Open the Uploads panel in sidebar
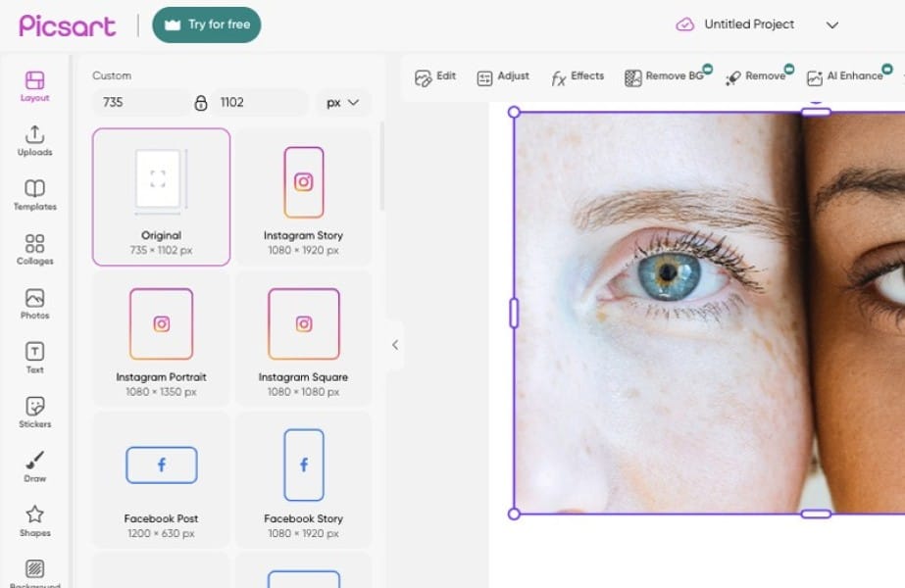The image size is (905, 588). 34,140
